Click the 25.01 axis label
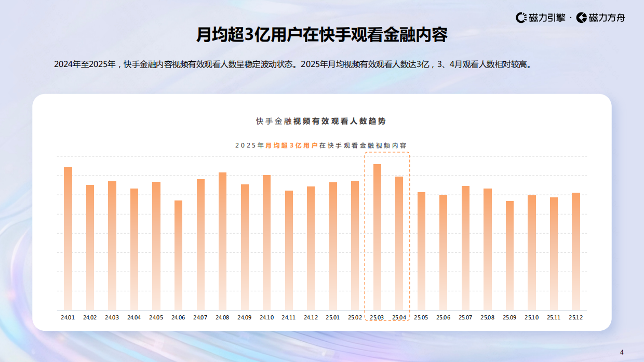 [x=331, y=317]
